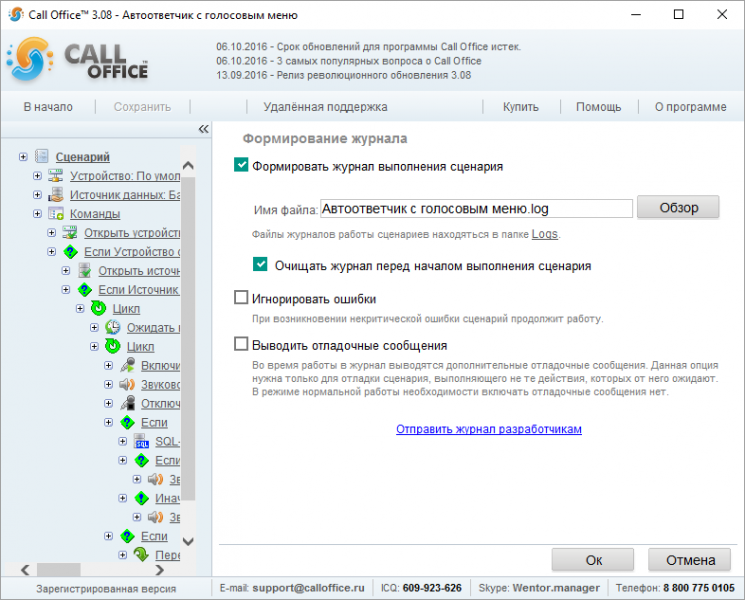745x600 pixels.
Task: Go to В начало menu item
Action: 48,107
